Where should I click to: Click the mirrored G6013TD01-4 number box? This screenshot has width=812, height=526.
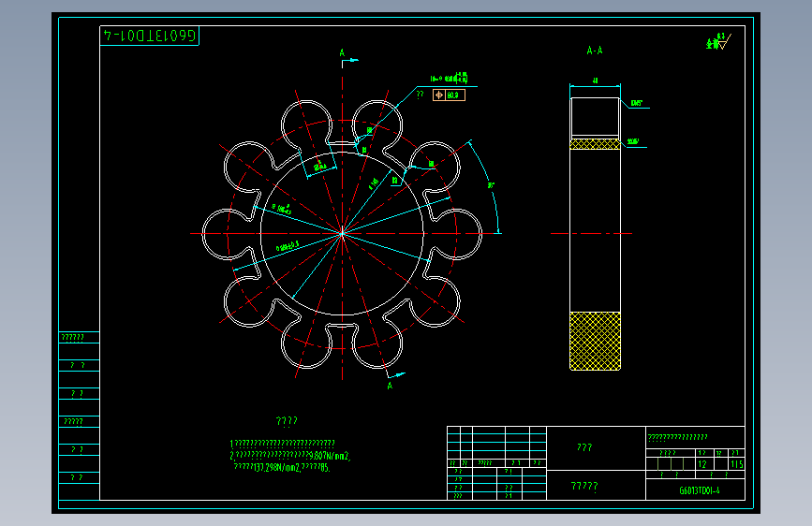149,36
